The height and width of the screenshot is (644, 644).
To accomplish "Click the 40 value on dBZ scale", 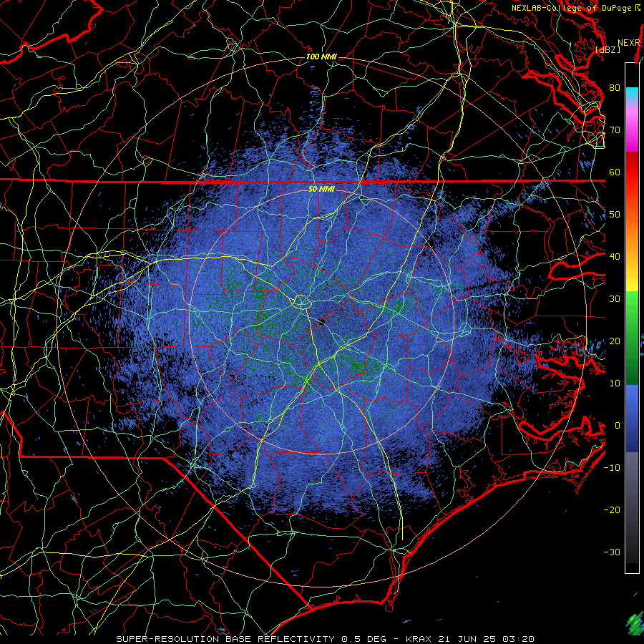I will [x=615, y=257].
